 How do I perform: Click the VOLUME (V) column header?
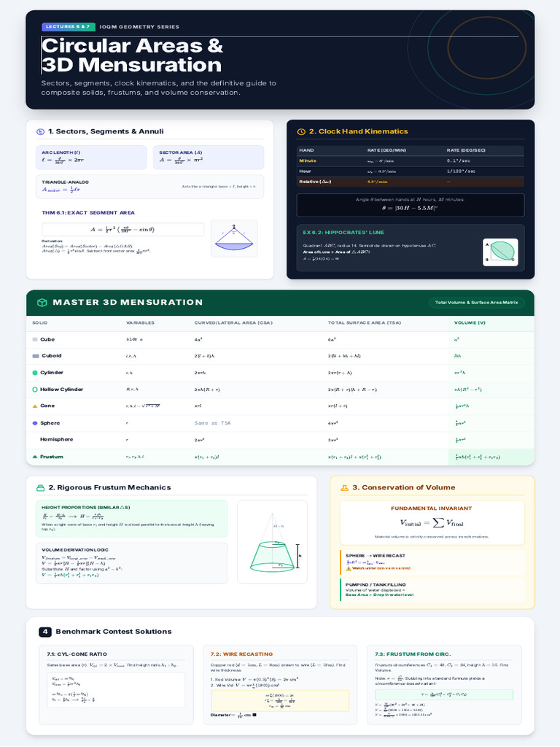(x=470, y=322)
